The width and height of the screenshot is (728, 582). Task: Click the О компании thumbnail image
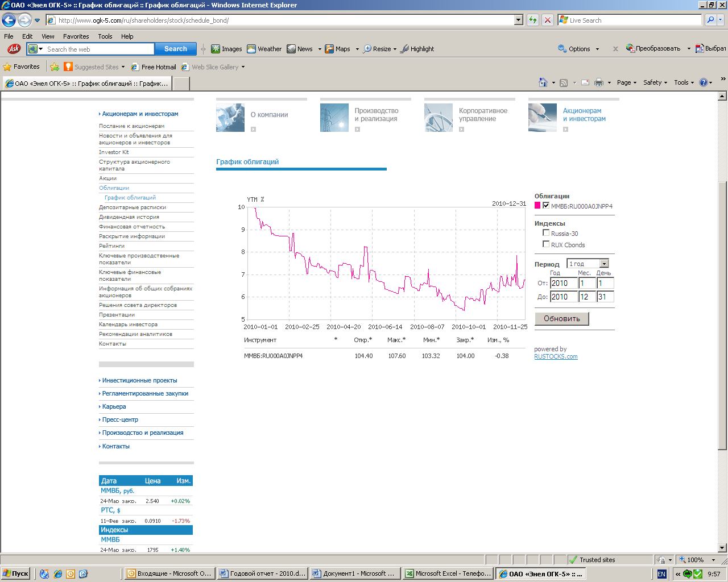230,118
